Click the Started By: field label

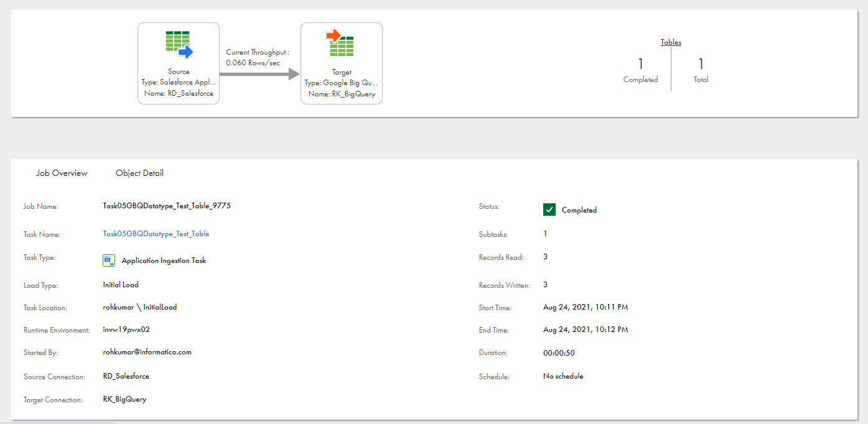pos(40,353)
